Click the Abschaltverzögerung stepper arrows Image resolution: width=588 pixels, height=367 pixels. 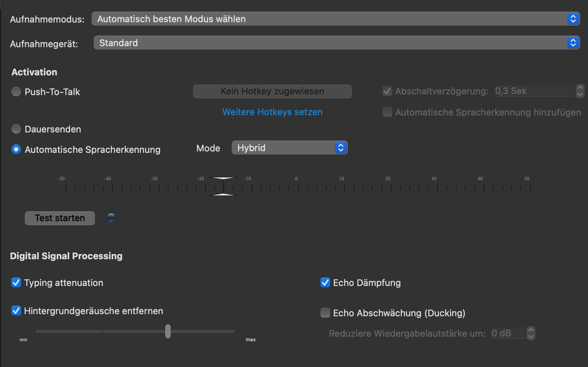coord(580,91)
